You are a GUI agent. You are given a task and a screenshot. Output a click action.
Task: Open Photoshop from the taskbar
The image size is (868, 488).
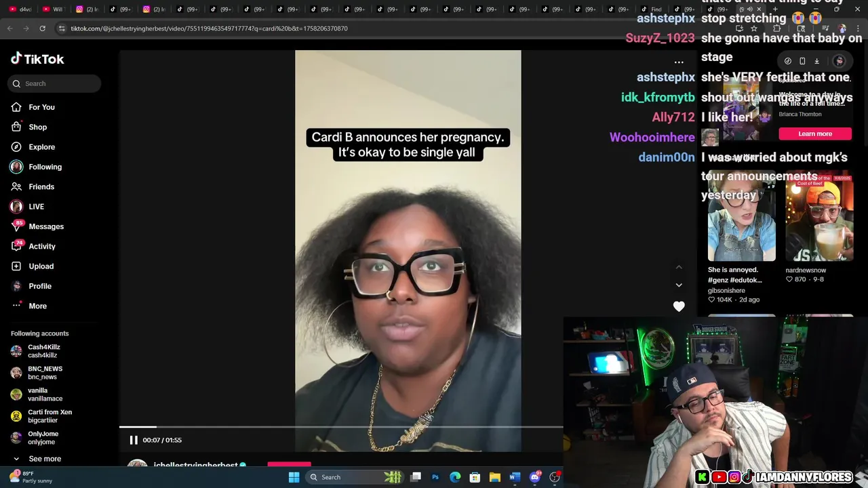pyautogui.click(x=435, y=477)
